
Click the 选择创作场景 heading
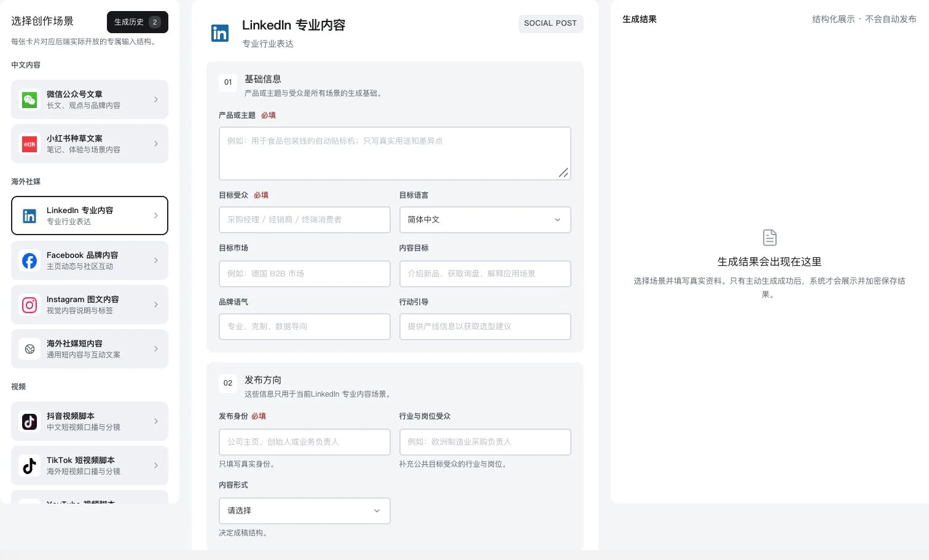(x=42, y=21)
